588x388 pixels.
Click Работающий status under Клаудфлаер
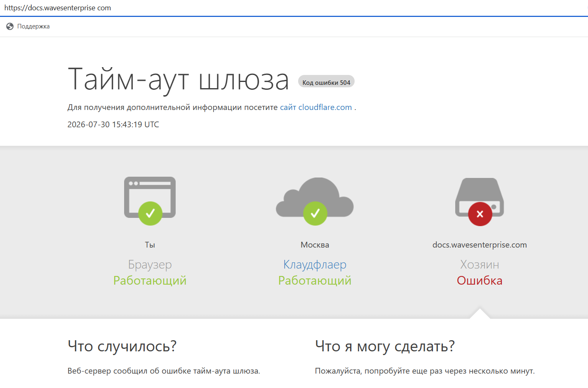click(x=315, y=280)
